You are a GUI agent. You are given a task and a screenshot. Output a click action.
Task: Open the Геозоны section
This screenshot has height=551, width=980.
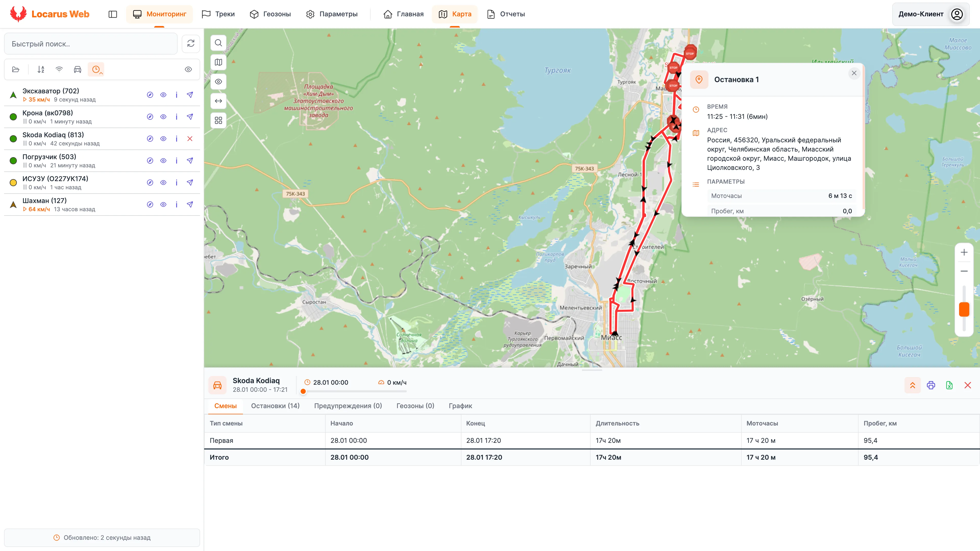click(x=270, y=14)
